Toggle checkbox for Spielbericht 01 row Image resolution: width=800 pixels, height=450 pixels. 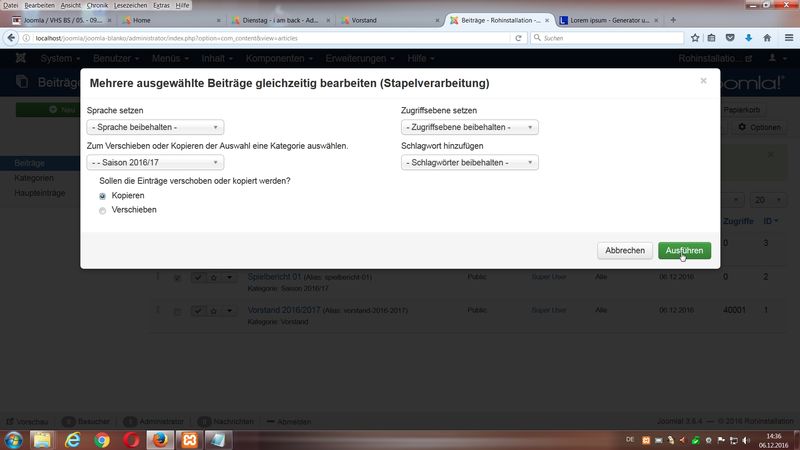click(177, 278)
